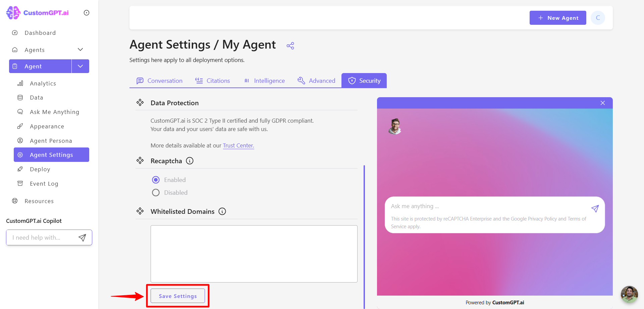The image size is (644, 309).
Task: Click the Agent Persona face icon
Action: [x=20, y=141]
